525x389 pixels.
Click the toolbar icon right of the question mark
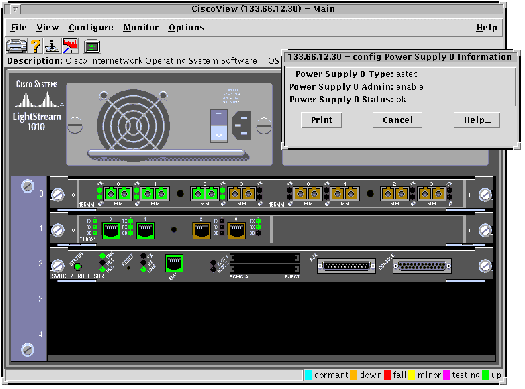[52, 46]
